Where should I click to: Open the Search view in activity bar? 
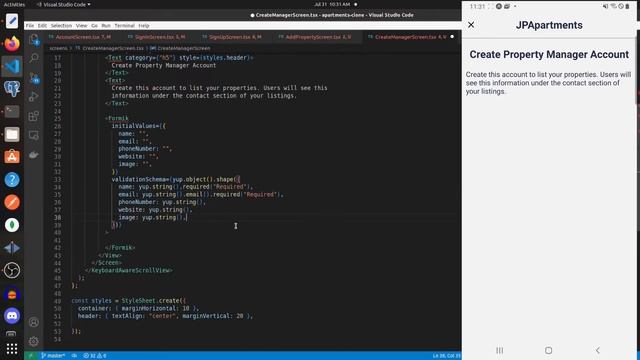pyautogui.click(x=34, y=58)
